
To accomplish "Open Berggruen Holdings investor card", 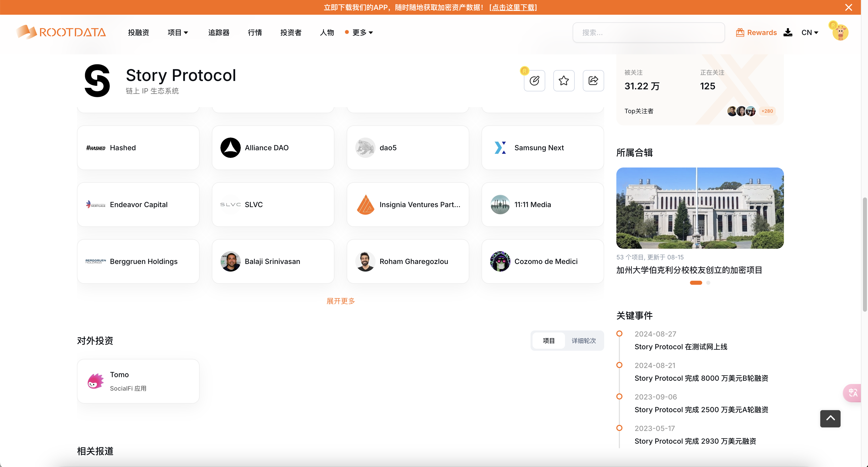I will (138, 261).
